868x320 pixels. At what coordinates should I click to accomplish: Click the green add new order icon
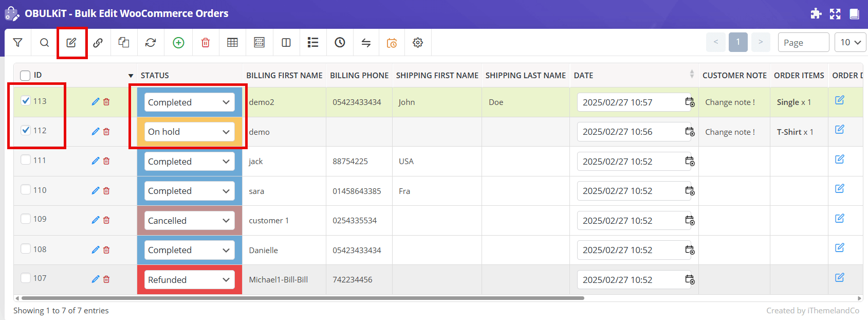tap(178, 43)
